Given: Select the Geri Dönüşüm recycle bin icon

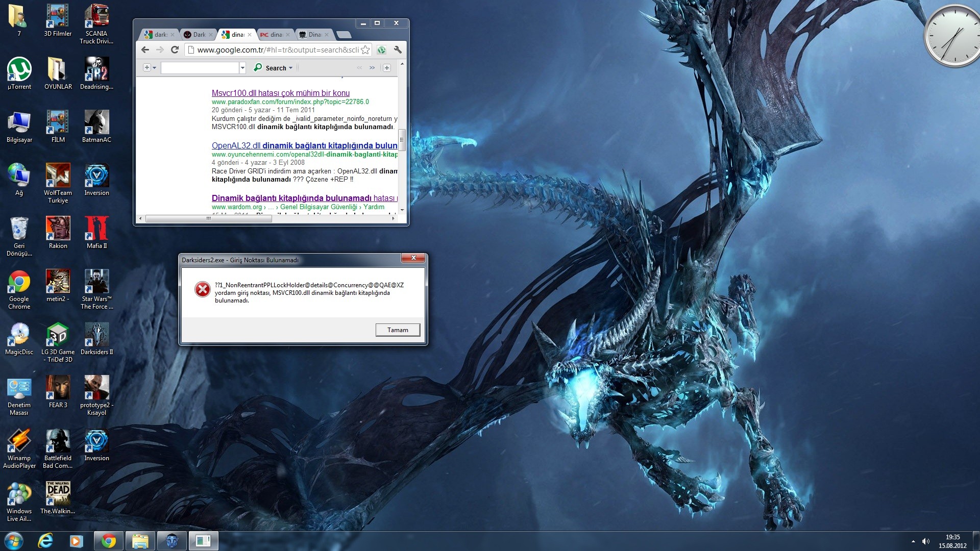Looking at the screenshot, I should pyautogui.click(x=19, y=236).
